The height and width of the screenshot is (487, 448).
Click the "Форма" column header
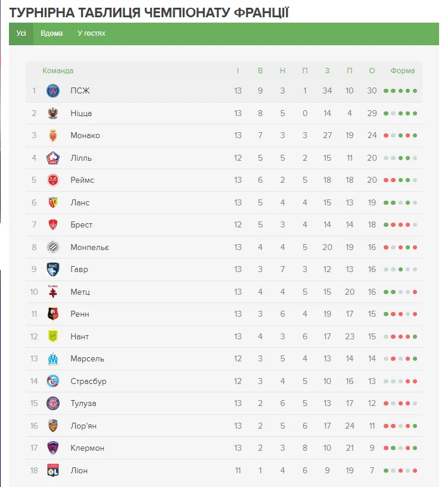403,71
